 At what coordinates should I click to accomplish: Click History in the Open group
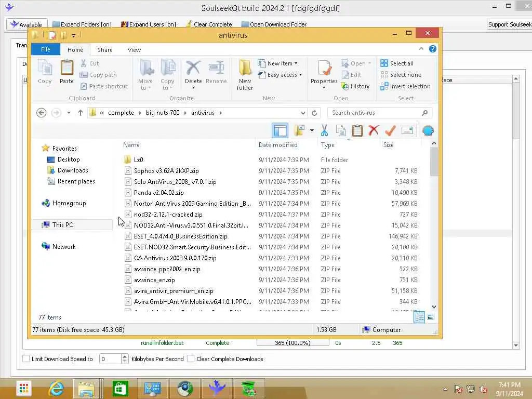355,87
